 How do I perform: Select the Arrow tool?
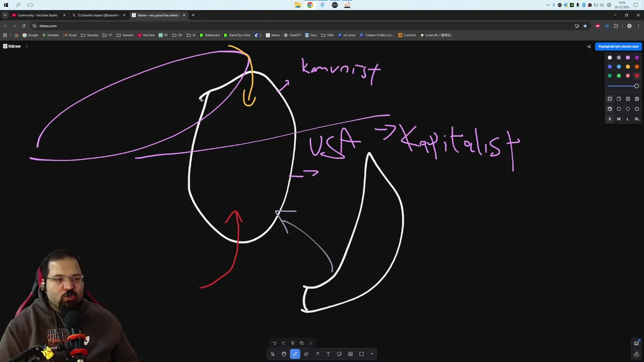tap(317, 354)
